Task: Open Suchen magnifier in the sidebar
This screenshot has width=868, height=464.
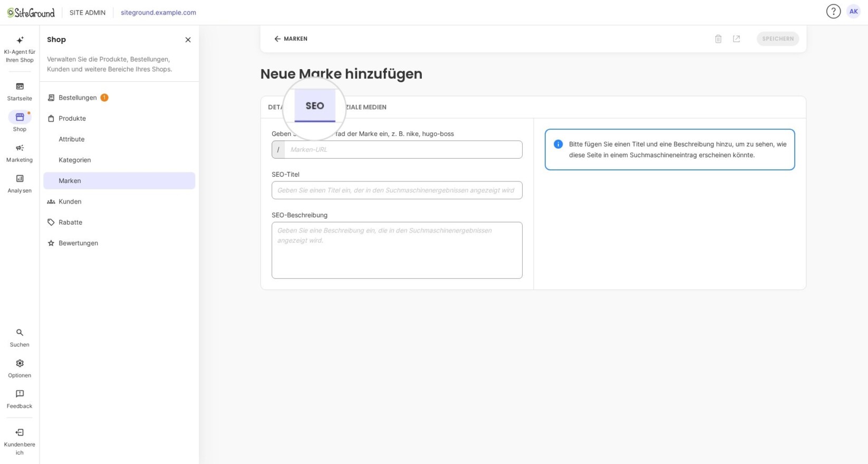Action: (x=20, y=333)
